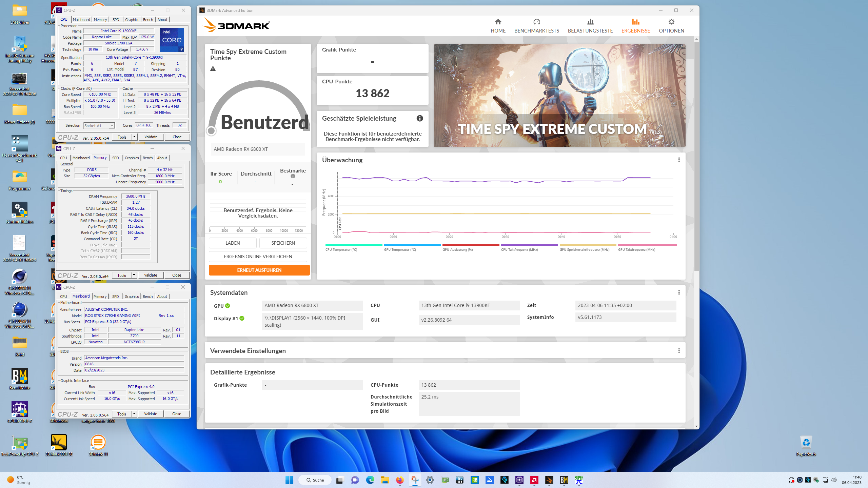This screenshot has width=868, height=488.
Task: Open the 3DMark 11 desktop icon
Action: click(98, 446)
